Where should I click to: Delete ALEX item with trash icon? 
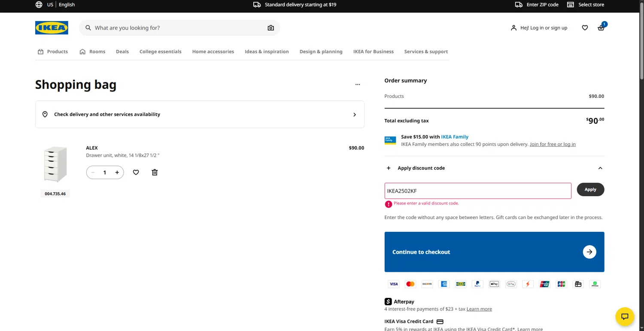155,172
